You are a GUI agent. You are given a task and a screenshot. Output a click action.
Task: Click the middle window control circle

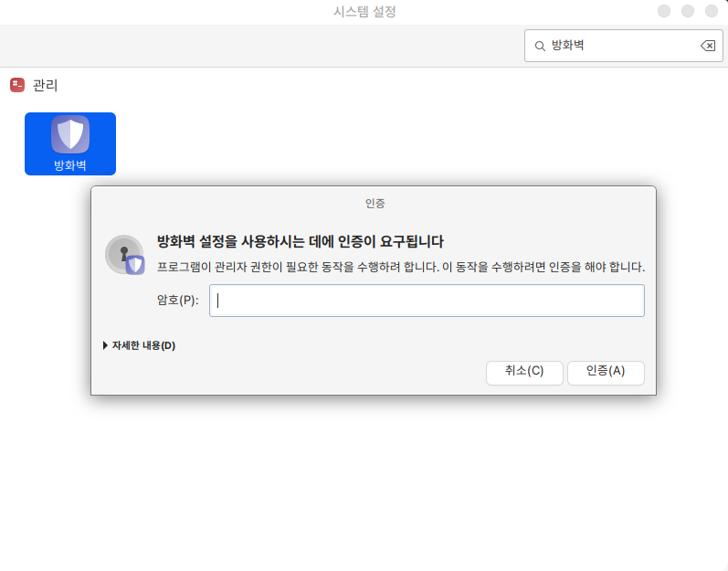coord(688,12)
